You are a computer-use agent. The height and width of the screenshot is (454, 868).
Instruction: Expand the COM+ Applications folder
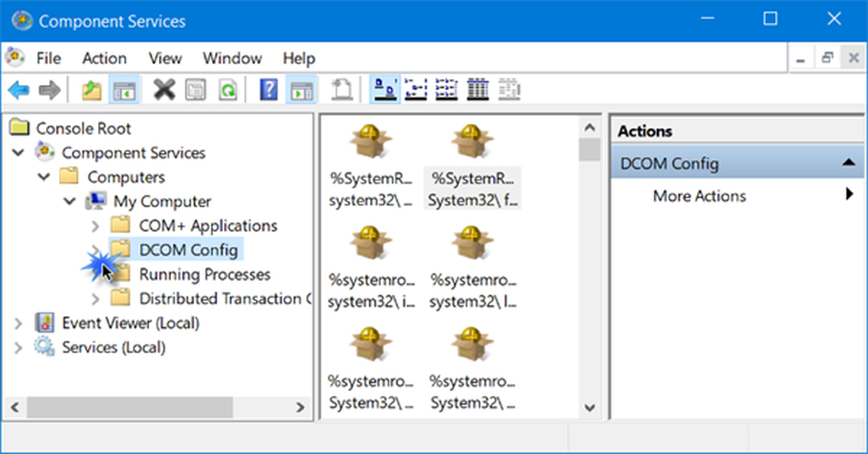click(x=95, y=226)
